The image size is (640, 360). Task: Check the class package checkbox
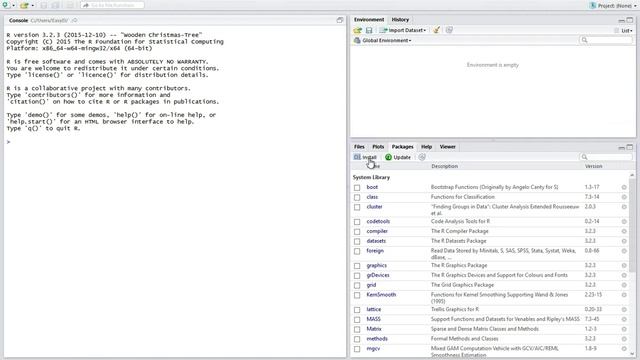[x=357, y=197]
